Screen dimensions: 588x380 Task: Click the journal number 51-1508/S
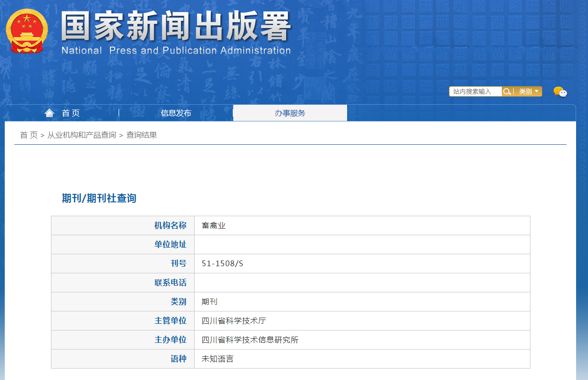click(x=222, y=263)
